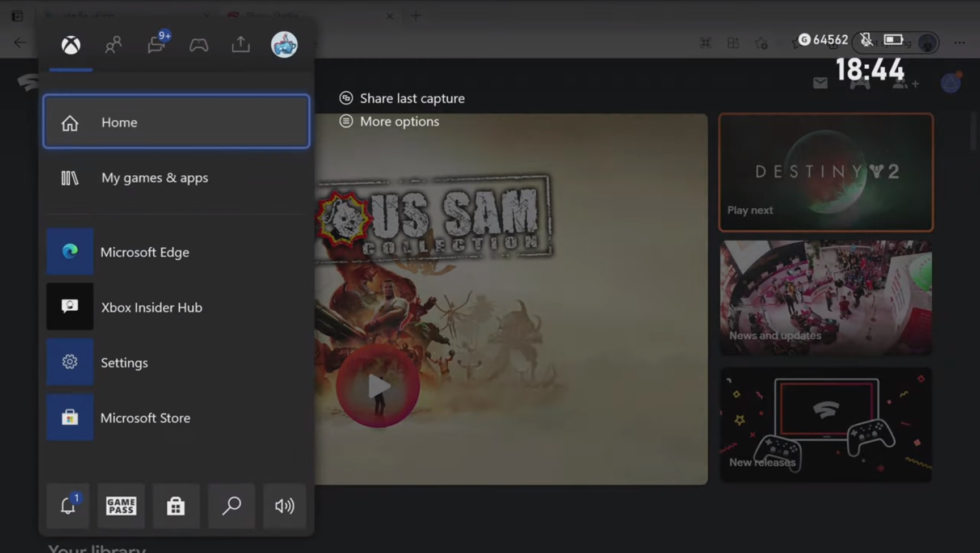980x553 pixels.
Task: Click the Gamerscore 64562 indicator
Action: click(x=823, y=40)
